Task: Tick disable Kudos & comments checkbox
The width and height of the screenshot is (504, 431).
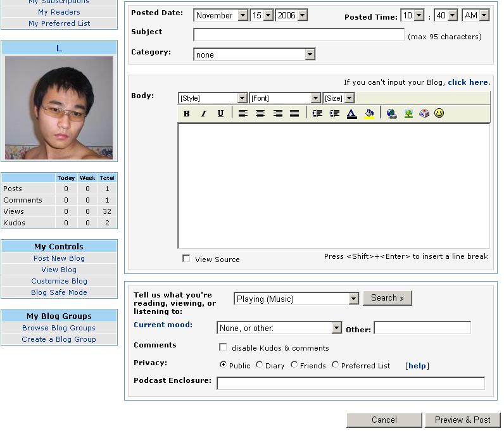Action: (x=223, y=347)
